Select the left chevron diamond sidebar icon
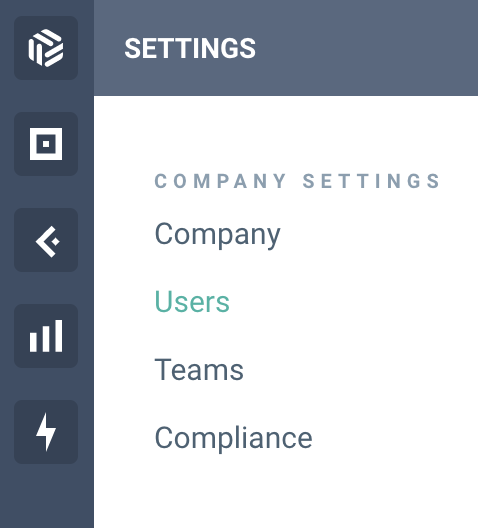The width and height of the screenshot is (478, 528). point(46,240)
